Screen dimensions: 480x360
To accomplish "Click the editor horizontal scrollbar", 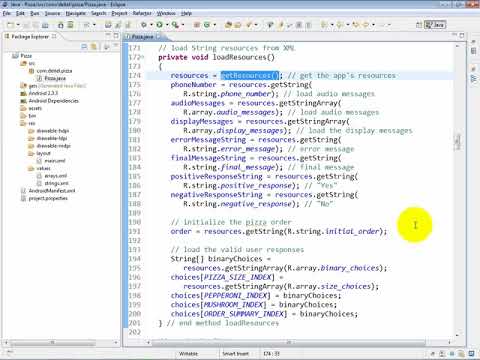I will (289, 342).
